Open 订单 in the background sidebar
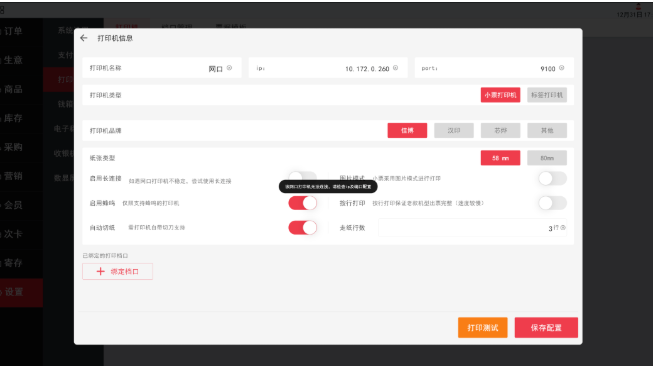The width and height of the screenshot is (653, 366). click(12, 31)
